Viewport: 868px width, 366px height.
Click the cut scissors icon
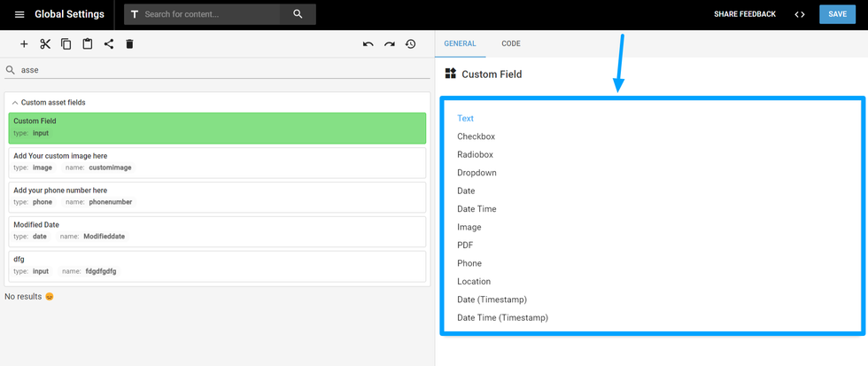tap(45, 44)
